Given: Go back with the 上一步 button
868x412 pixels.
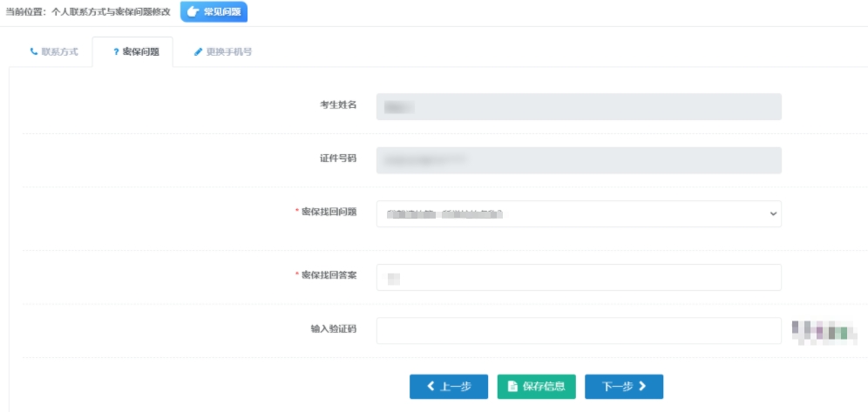Looking at the screenshot, I should 449,387.
